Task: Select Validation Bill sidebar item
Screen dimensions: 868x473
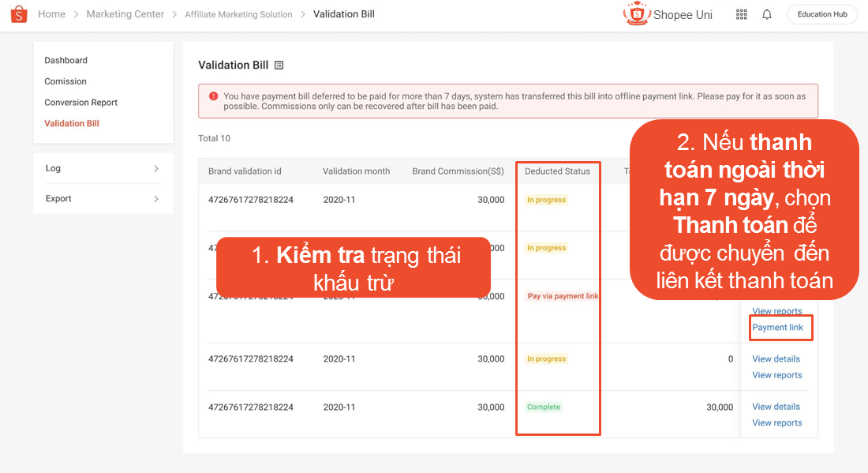Action: 72,124
